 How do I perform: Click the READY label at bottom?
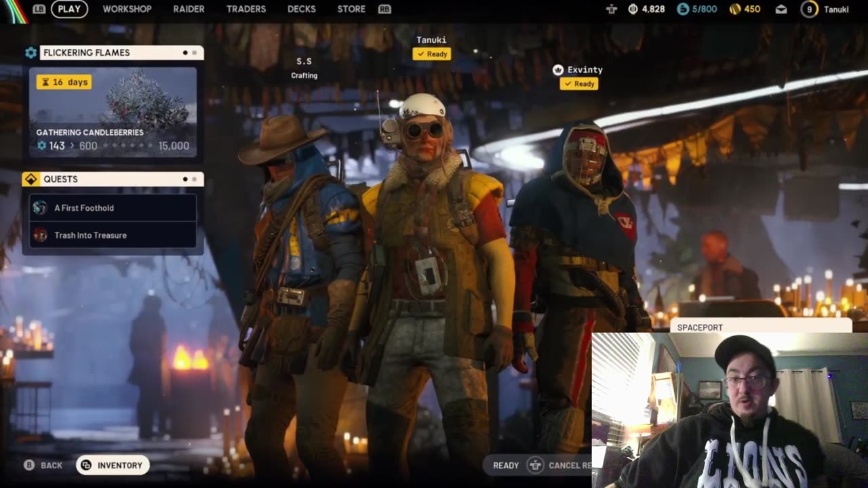tap(506, 466)
